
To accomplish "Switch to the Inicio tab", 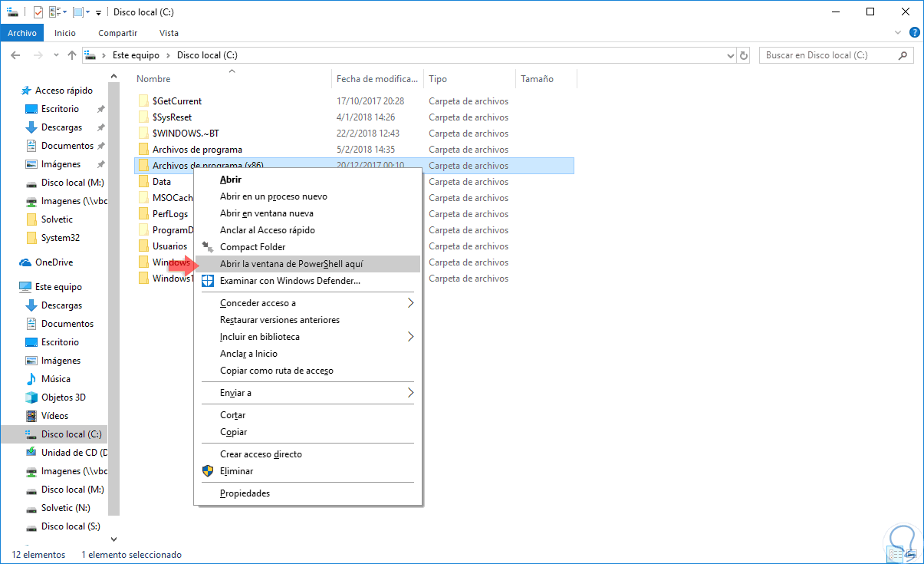I will coord(65,33).
